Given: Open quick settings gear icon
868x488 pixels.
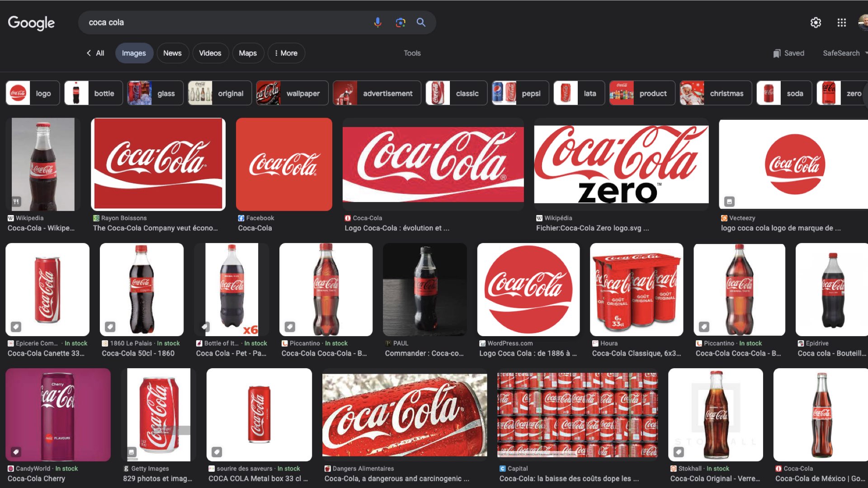Looking at the screenshot, I should (816, 23).
